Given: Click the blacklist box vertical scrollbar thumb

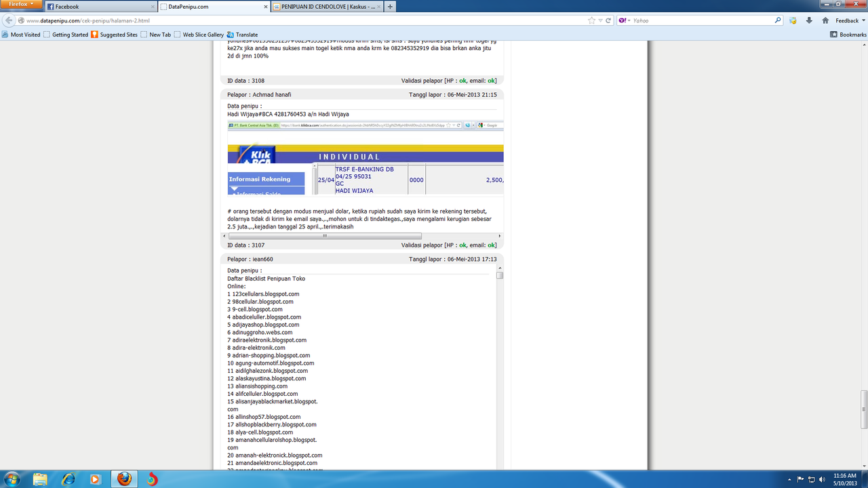Looking at the screenshot, I should tap(500, 275).
